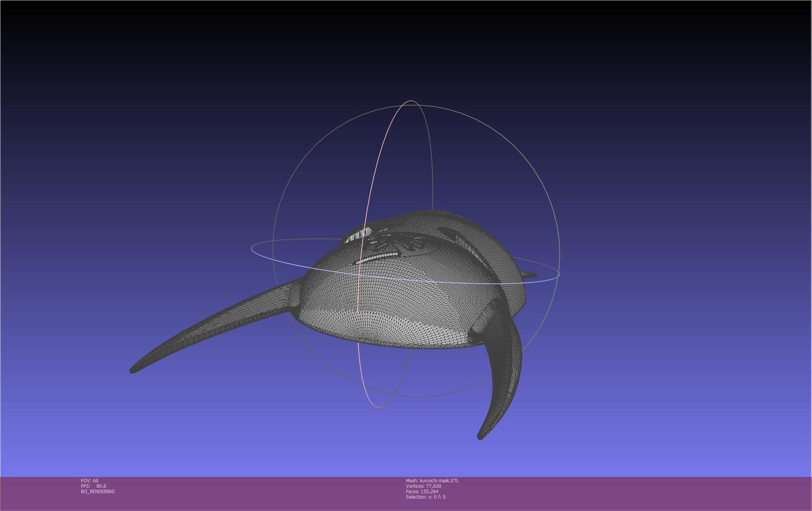Click the tip of the long left horn
The width and height of the screenshot is (812, 511).
(x=132, y=370)
